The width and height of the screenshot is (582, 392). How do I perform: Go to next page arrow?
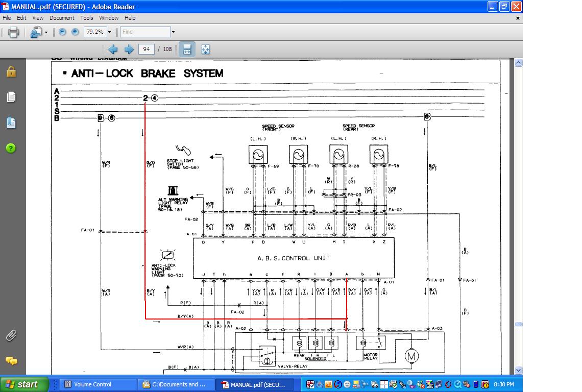click(129, 49)
